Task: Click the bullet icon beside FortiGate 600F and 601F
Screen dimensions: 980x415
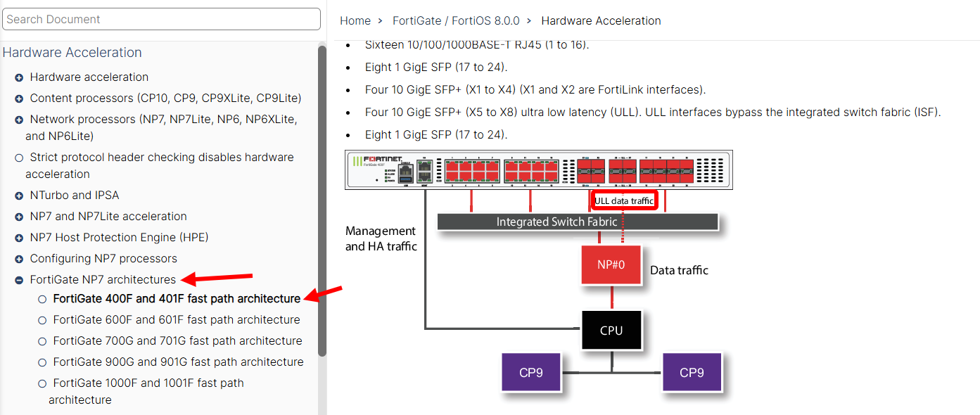Action: pos(42,320)
